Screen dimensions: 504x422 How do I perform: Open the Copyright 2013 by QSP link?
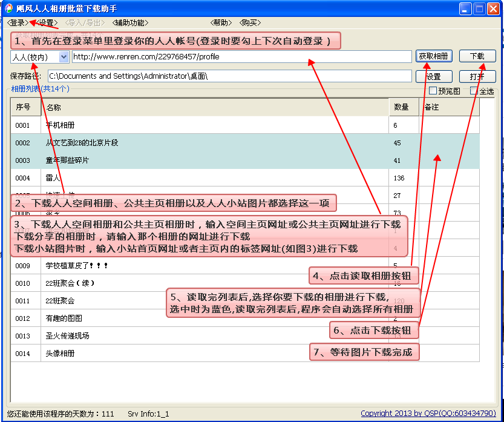pyautogui.click(x=428, y=414)
